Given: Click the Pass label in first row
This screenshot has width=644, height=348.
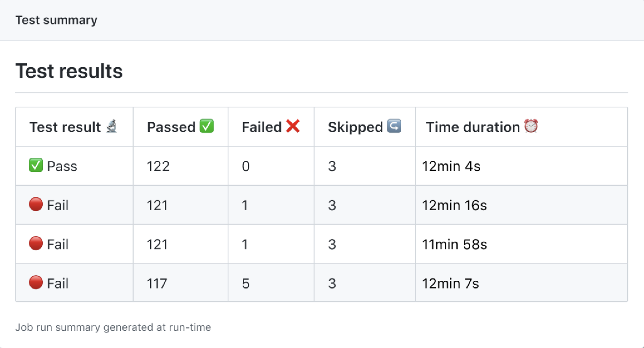Looking at the screenshot, I should pyautogui.click(x=62, y=166).
